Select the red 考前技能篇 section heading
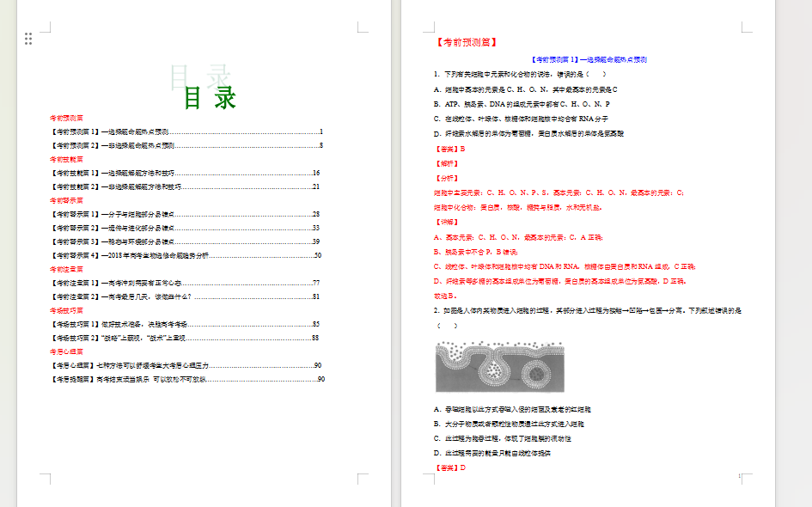This screenshot has height=507, width=812. (66, 159)
